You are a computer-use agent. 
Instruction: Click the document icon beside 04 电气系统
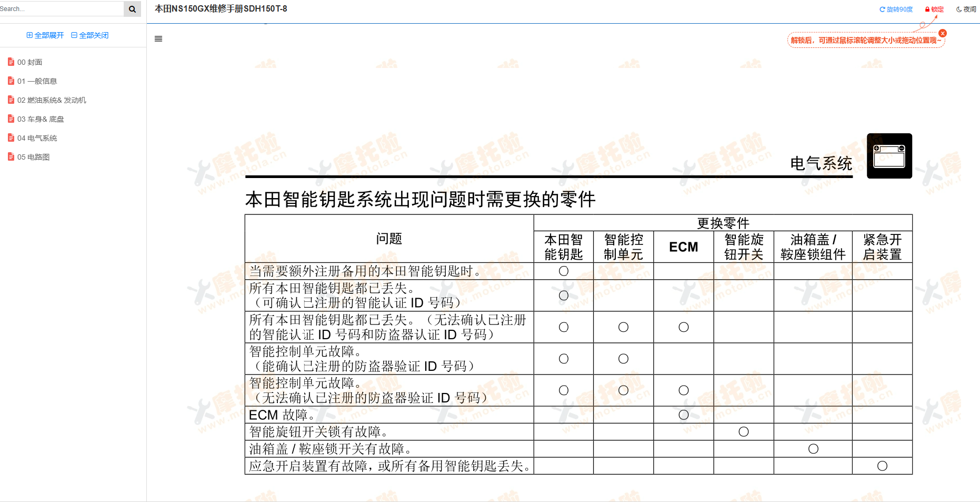[11, 137]
